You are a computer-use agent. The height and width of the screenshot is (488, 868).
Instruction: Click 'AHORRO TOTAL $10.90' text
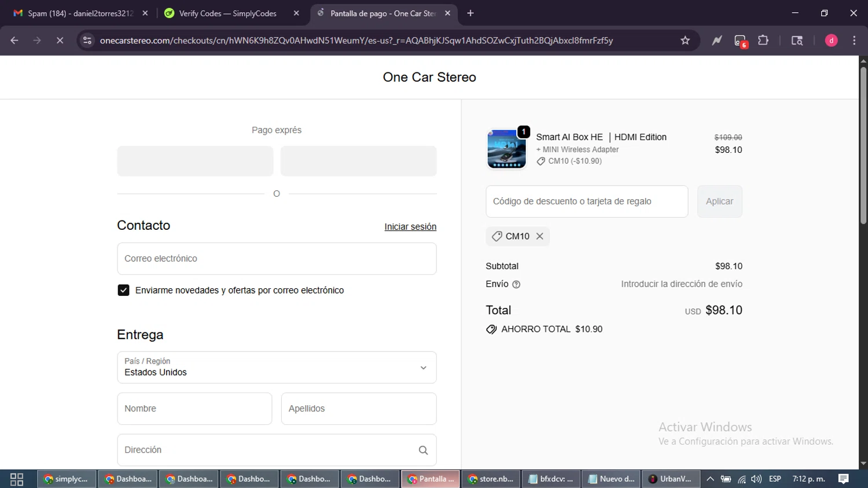click(551, 329)
